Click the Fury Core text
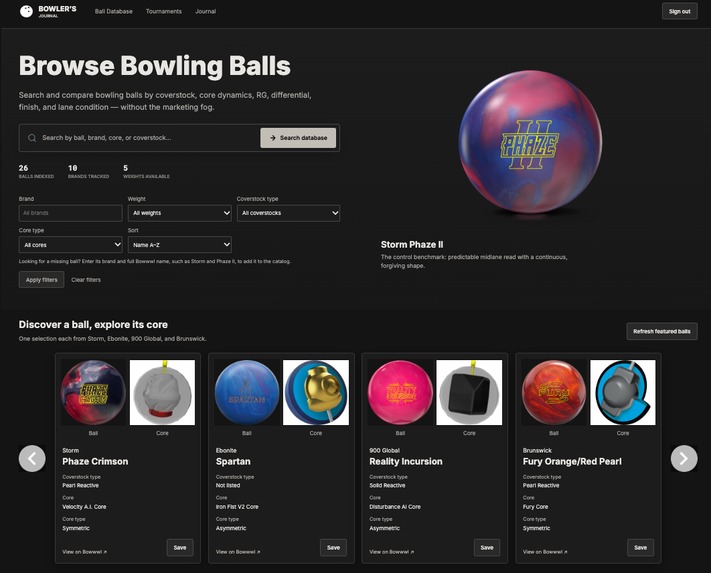Screen dimensions: 711x573 coord(536,507)
